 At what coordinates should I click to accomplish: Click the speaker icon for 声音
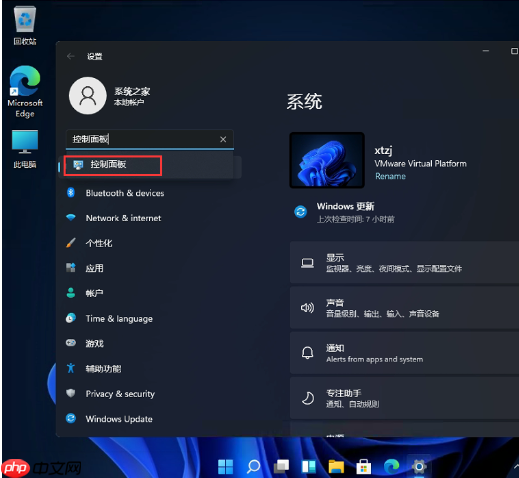coord(307,308)
